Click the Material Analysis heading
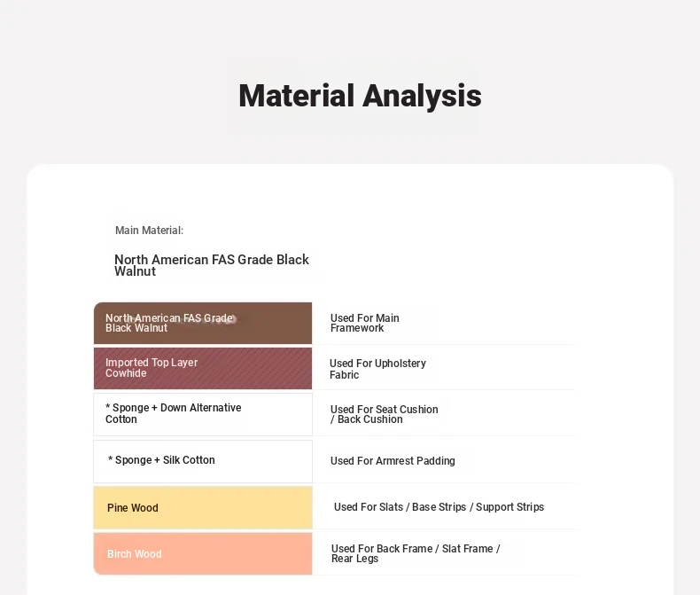700x595 pixels. coord(360,96)
